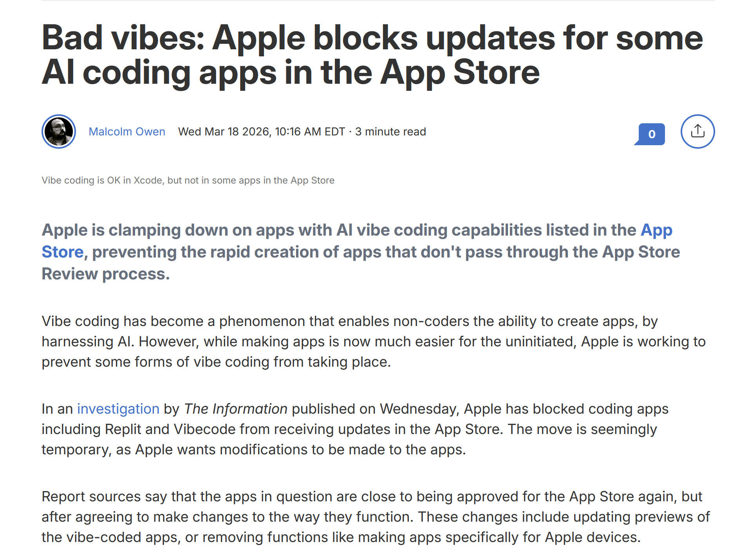Click the article headline about Bad vibes
Image resolution: width=739 pixels, height=560 pixels.
click(x=372, y=55)
